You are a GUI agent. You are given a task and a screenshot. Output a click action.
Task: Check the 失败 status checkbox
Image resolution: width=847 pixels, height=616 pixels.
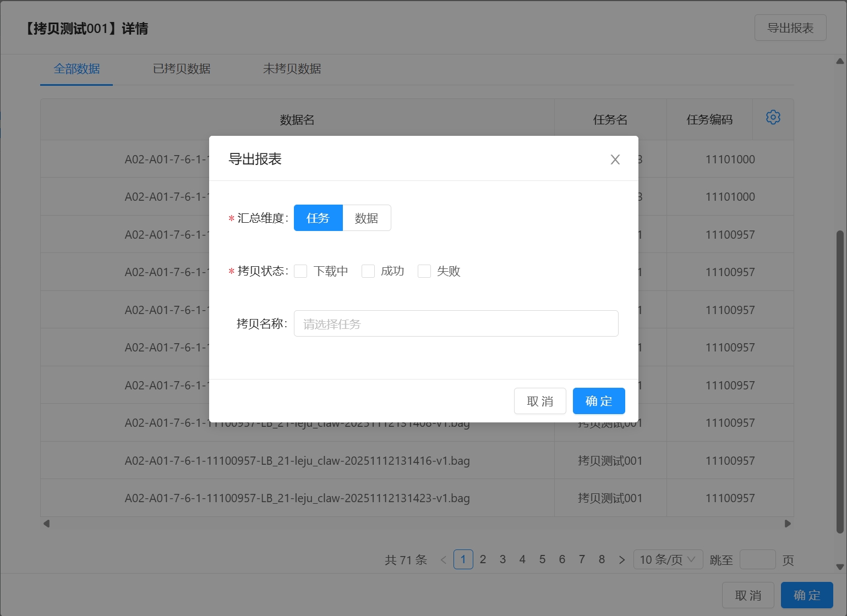click(424, 271)
